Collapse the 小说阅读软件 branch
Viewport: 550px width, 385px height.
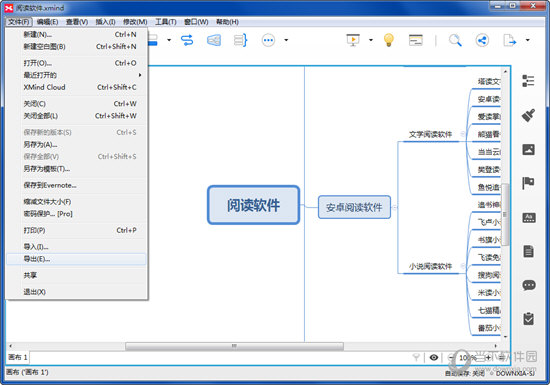(x=463, y=266)
